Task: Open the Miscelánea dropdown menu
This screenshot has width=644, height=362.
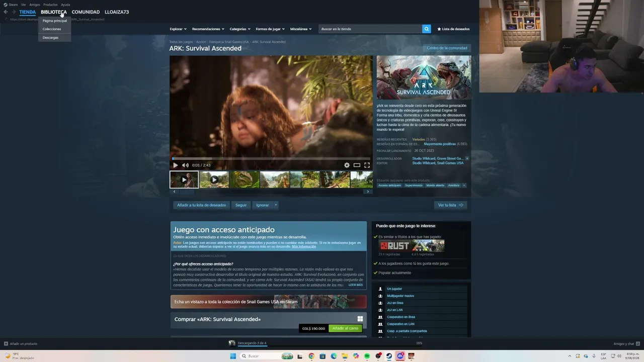Action: point(301,29)
